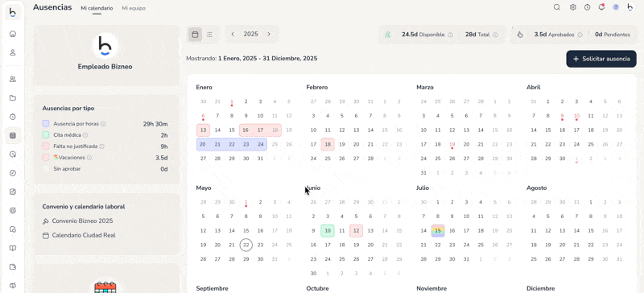Open the search magnifier icon
The width and height of the screenshot is (644, 293).
557,7
